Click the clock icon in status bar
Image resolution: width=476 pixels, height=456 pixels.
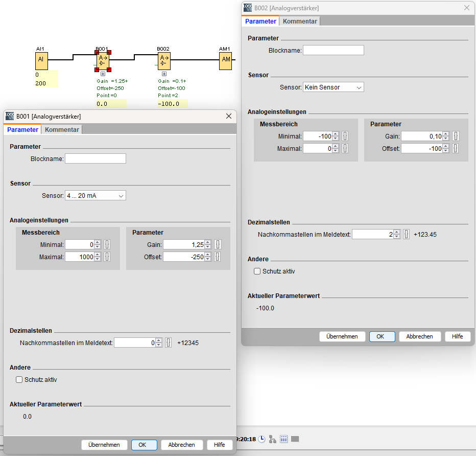coord(261,439)
